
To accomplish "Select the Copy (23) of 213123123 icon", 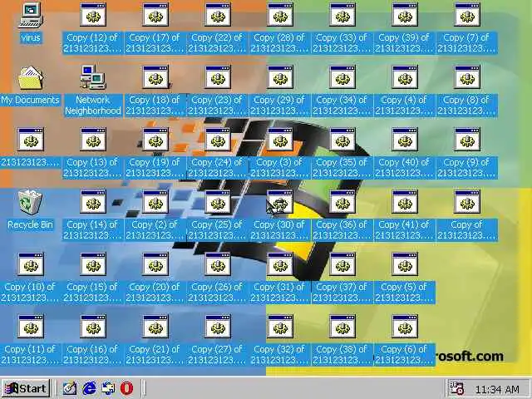I will [x=218, y=77].
